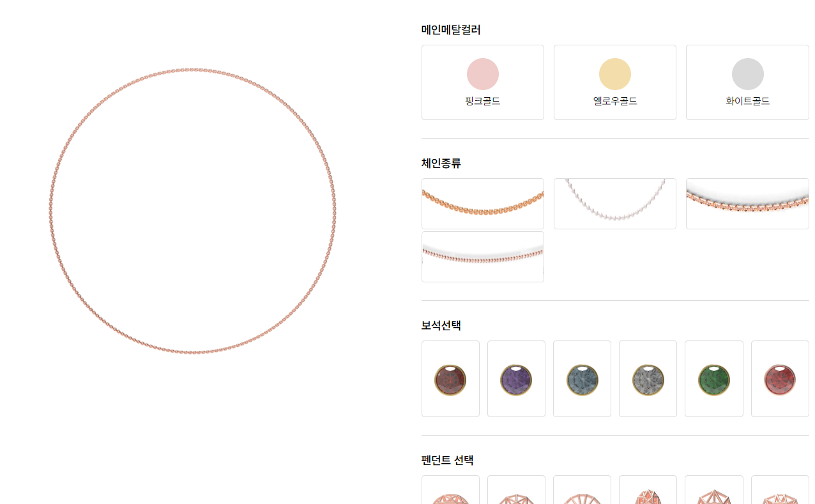
Task: Select the fourth pendant with solid facets
Action: 648,490
